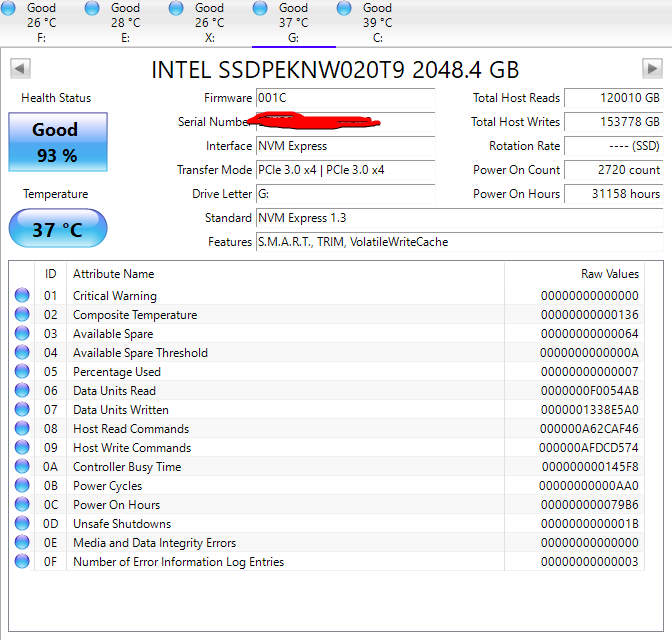This screenshot has height=640, width=672.
Task: Click the ID column header
Action: click(51, 273)
